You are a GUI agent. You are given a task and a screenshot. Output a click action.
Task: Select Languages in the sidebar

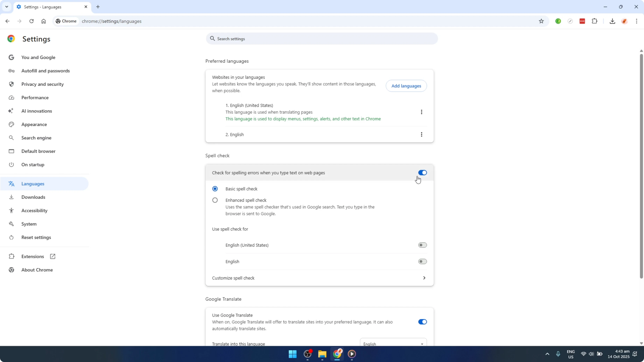pyautogui.click(x=44, y=184)
